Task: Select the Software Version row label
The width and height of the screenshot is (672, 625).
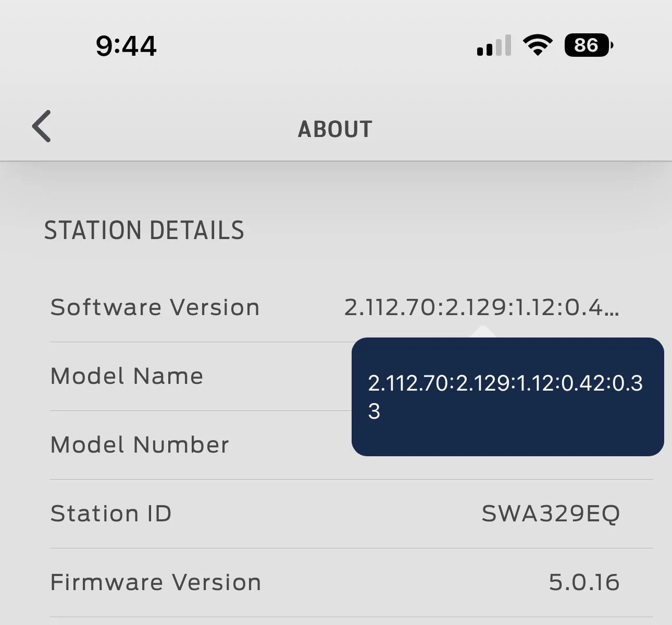Action: point(155,307)
